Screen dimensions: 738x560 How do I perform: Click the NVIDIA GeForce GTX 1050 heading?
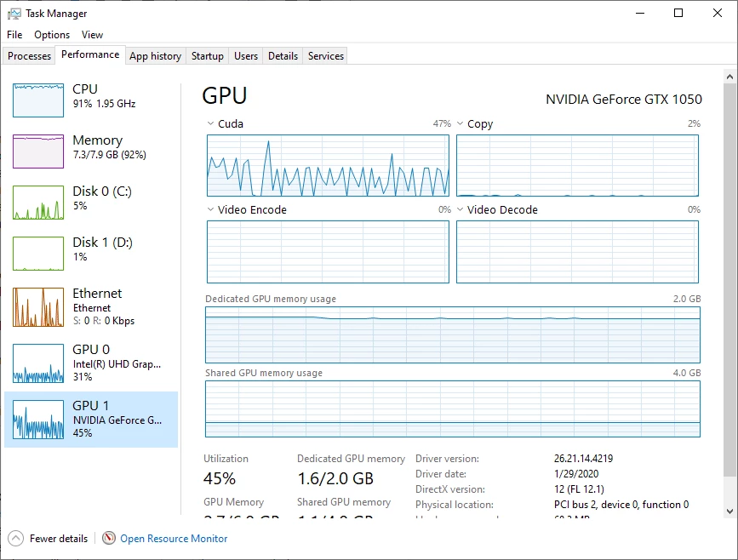[624, 100]
